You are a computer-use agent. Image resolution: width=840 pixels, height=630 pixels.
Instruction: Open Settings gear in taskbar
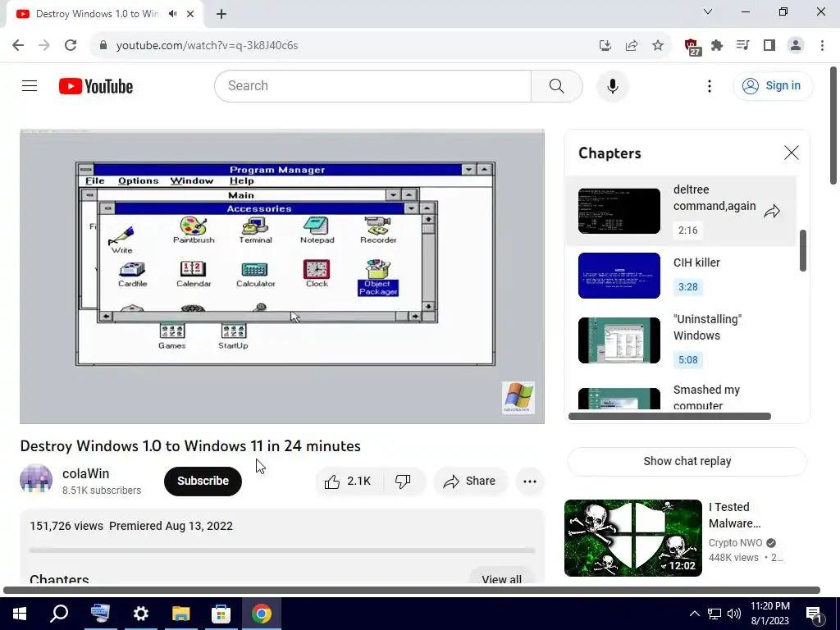pyautogui.click(x=141, y=614)
